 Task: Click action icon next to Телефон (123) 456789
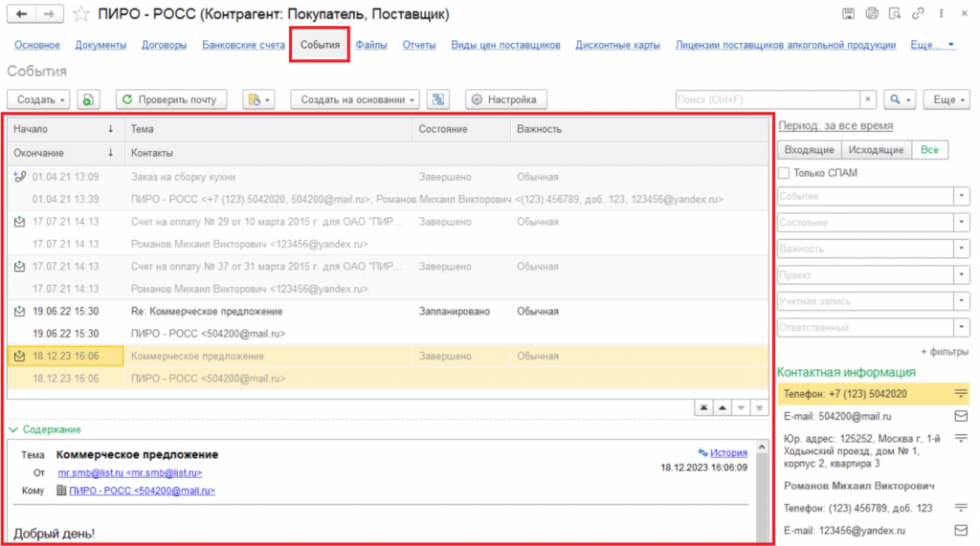click(961, 508)
